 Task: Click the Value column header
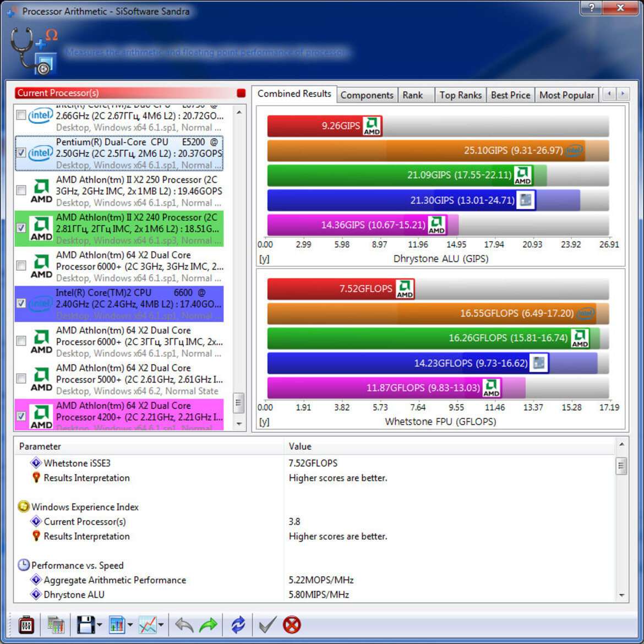(x=449, y=446)
